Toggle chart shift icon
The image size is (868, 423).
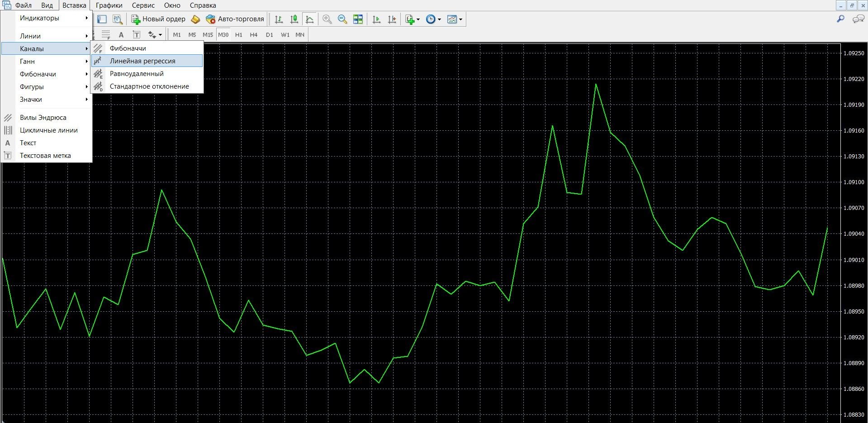392,19
